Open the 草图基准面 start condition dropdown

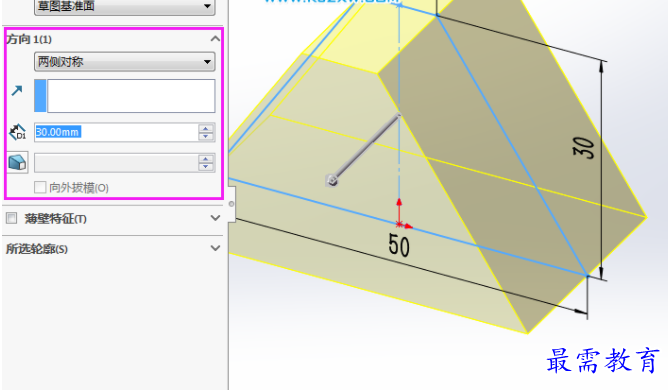[124, 6]
